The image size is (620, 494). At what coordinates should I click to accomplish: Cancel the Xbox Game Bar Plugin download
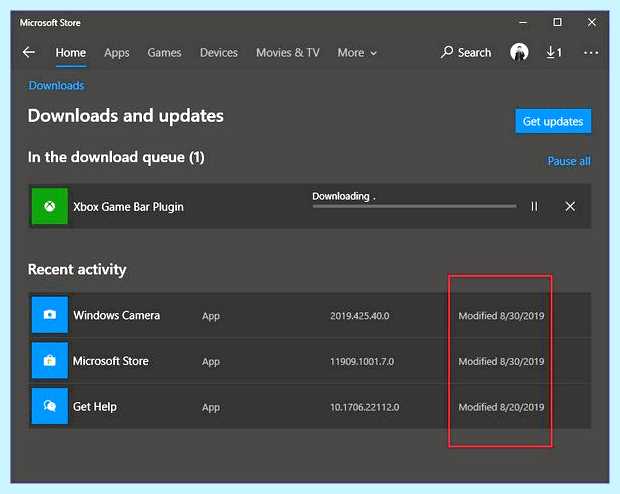click(570, 206)
